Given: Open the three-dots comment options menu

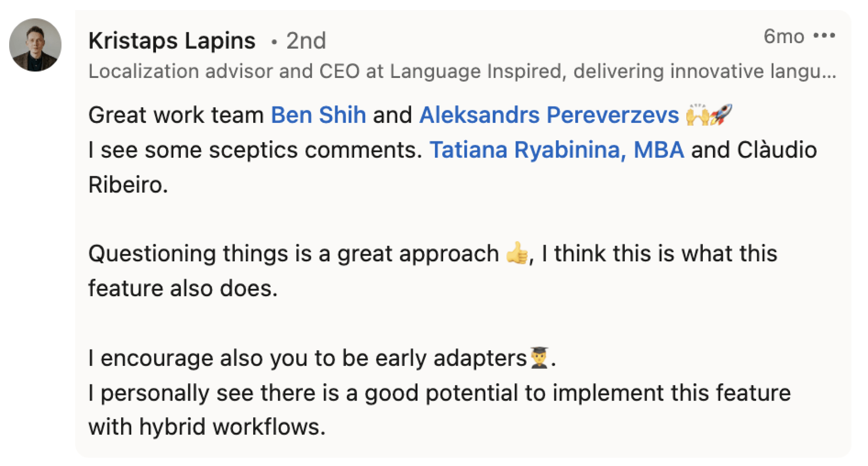Looking at the screenshot, I should (824, 36).
